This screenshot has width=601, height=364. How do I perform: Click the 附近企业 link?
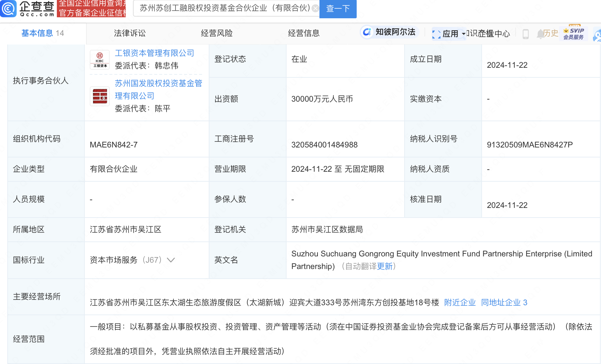pos(460,303)
